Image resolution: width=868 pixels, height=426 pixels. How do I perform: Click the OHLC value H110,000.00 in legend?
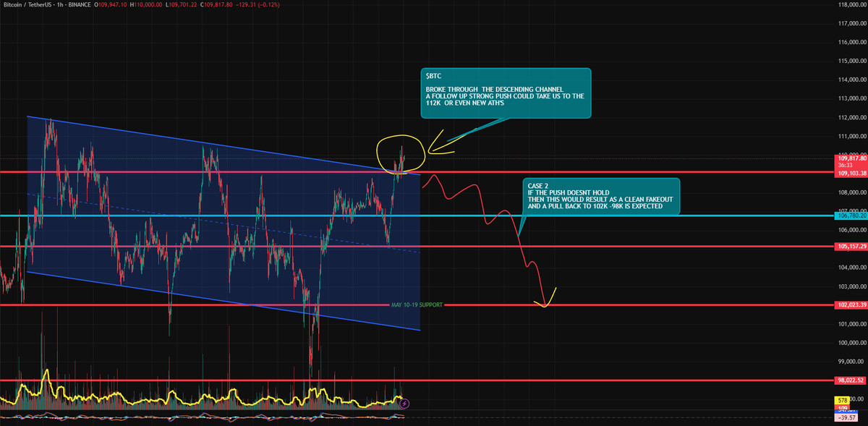point(146,4)
